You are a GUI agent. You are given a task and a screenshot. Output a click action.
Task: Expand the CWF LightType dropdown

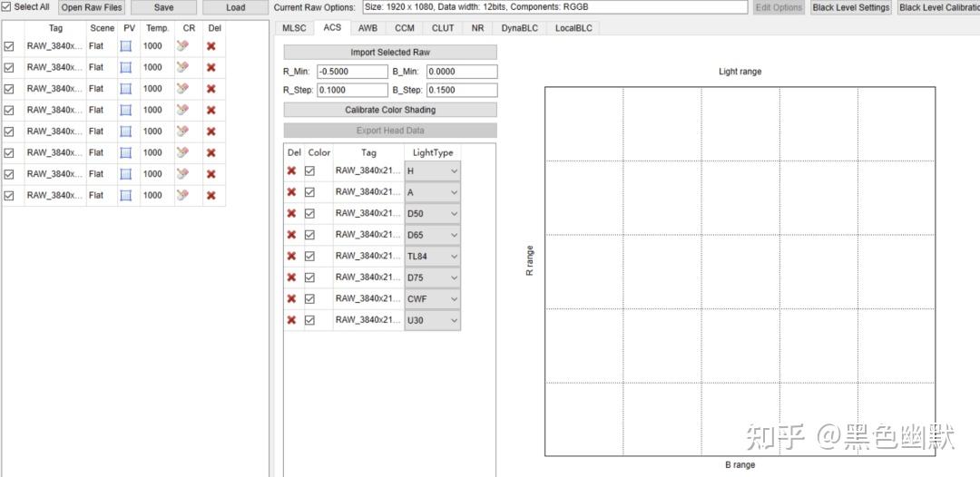click(x=433, y=298)
